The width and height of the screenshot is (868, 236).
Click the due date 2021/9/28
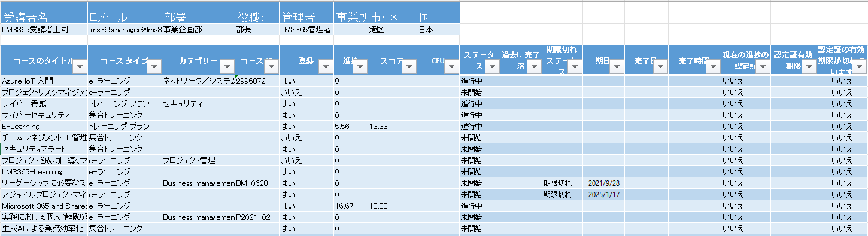603,183
